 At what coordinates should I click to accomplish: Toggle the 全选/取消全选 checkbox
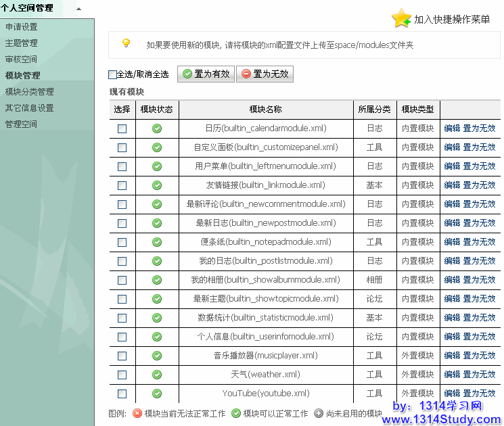click(x=113, y=74)
